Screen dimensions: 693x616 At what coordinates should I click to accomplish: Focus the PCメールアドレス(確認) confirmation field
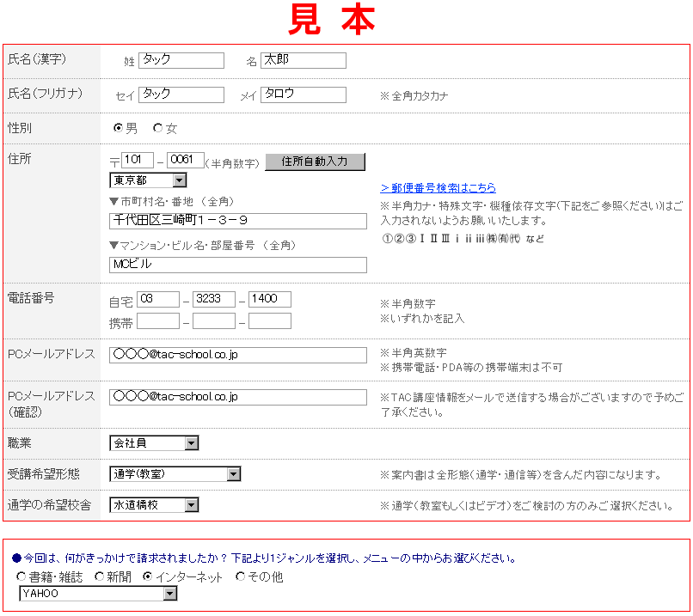[x=238, y=397]
